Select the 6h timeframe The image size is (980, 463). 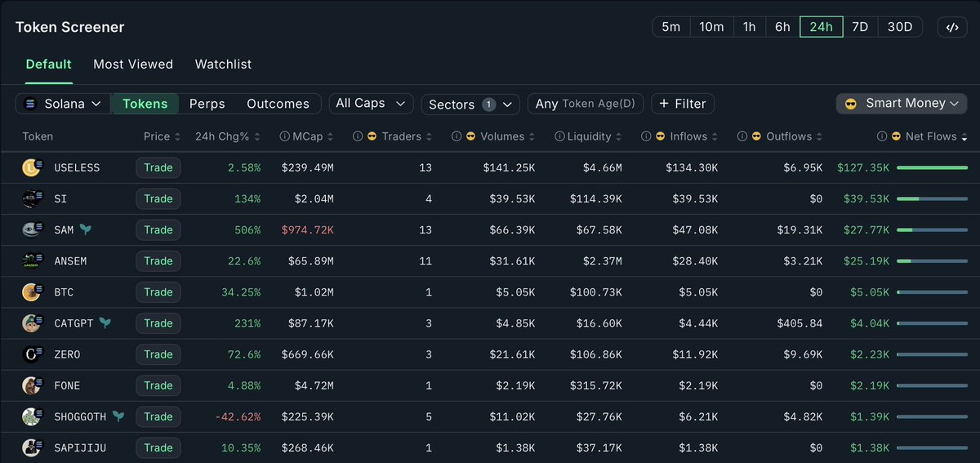click(x=782, y=27)
